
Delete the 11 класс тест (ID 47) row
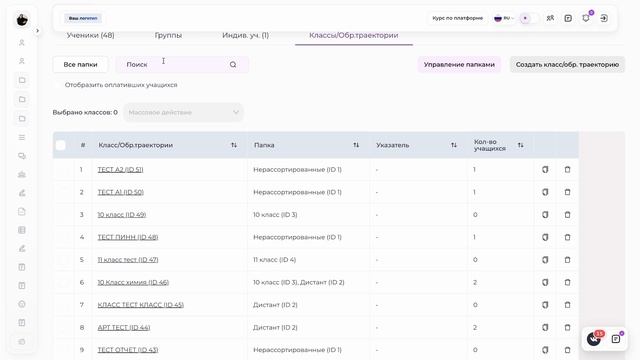(x=567, y=260)
